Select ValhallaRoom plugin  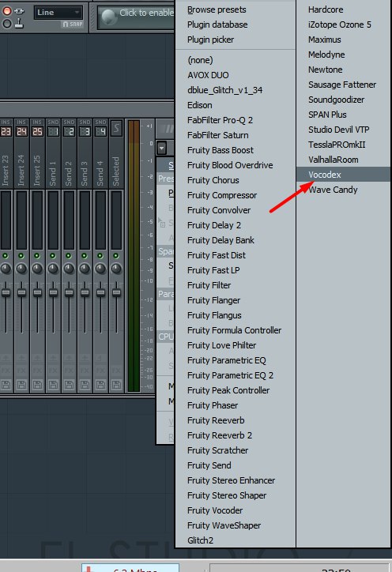point(343,160)
